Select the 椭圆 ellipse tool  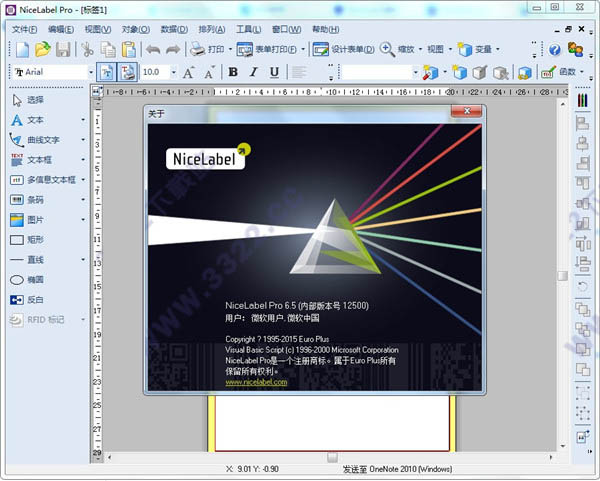[x=27, y=280]
